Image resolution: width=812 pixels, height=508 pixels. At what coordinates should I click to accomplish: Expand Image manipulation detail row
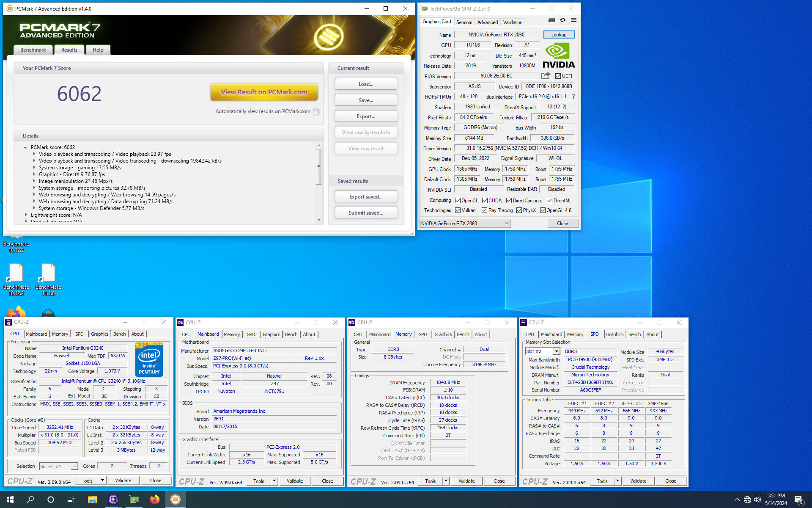[34, 181]
